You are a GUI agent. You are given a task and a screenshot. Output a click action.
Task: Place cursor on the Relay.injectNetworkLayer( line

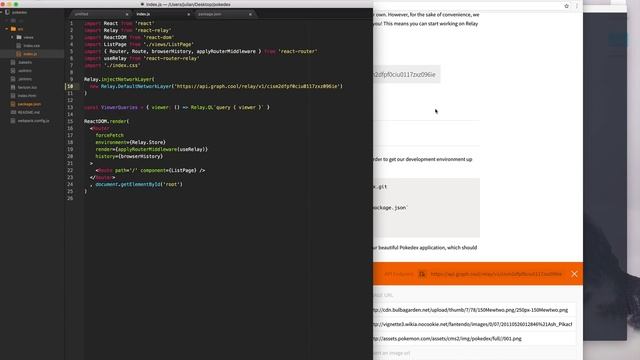click(x=119, y=80)
